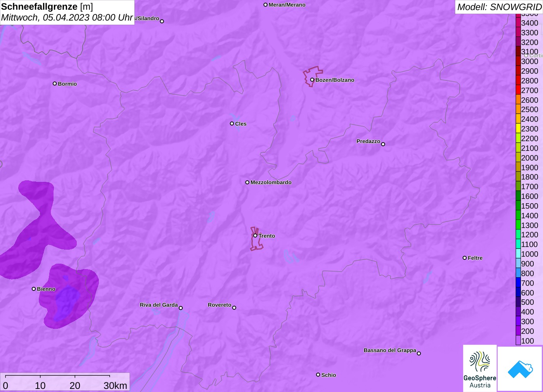The height and width of the screenshot is (392, 543).
Task: Select the 3400 m magenta legend swatch
Action: pos(518,22)
